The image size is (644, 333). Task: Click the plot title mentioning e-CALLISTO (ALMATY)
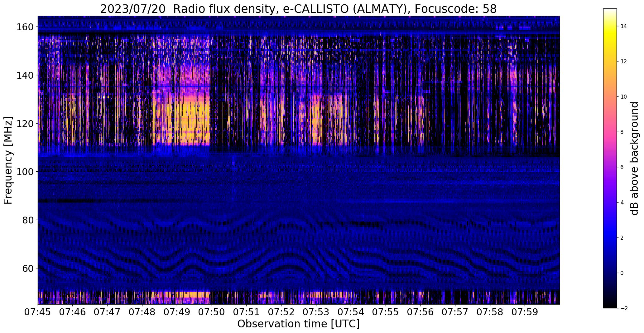point(298,9)
